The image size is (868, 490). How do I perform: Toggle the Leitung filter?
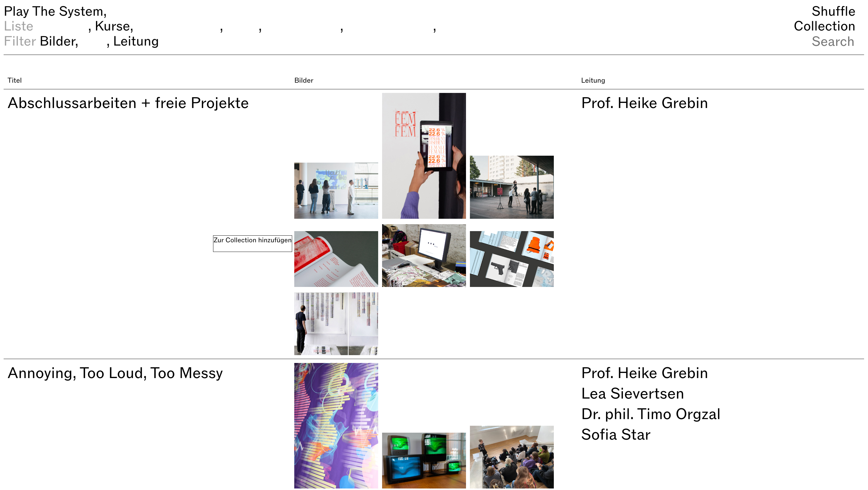[136, 41]
